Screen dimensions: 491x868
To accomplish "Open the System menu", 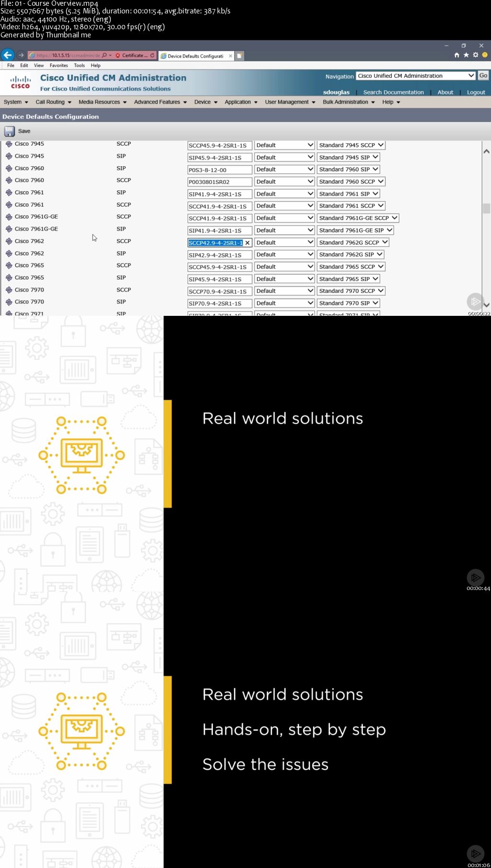I will (x=16, y=102).
